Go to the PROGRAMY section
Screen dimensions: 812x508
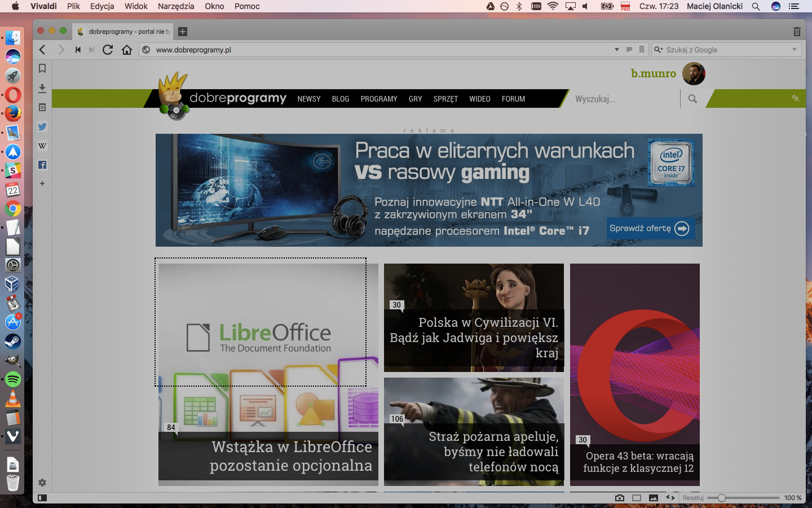tap(379, 99)
